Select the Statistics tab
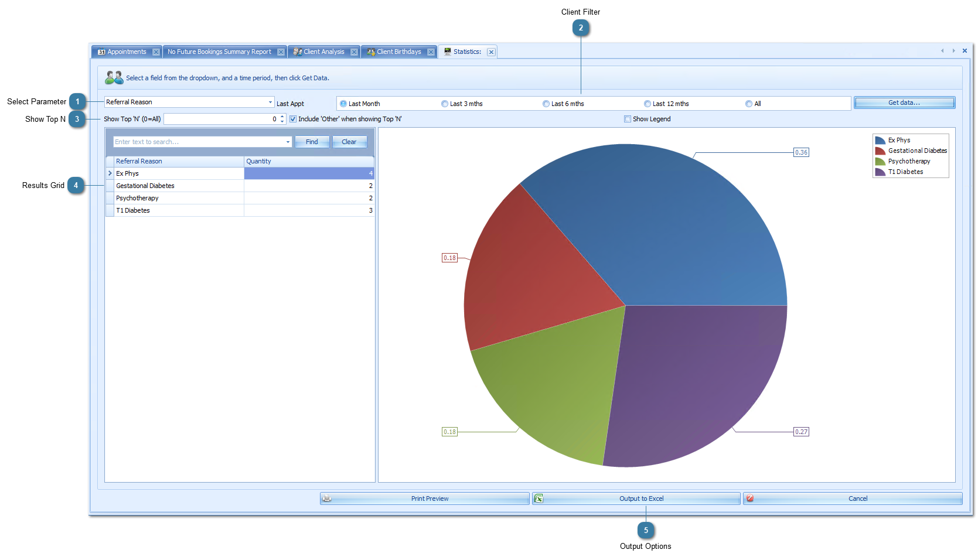The width and height of the screenshot is (978, 560). coord(467,52)
